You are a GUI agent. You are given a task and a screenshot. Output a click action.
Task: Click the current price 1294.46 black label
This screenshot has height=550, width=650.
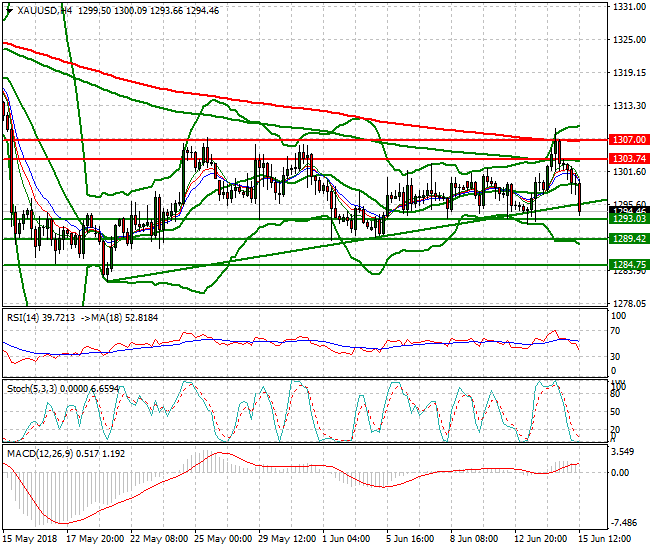pos(629,211)
